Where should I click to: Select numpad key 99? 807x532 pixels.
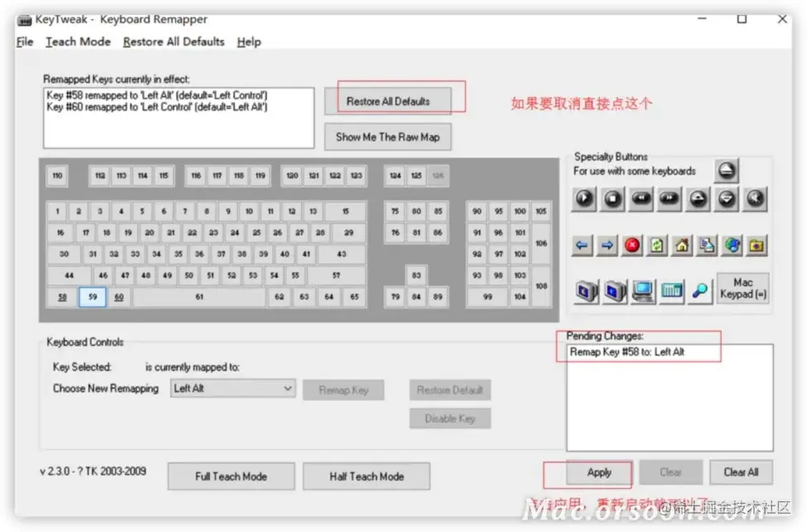487,297
